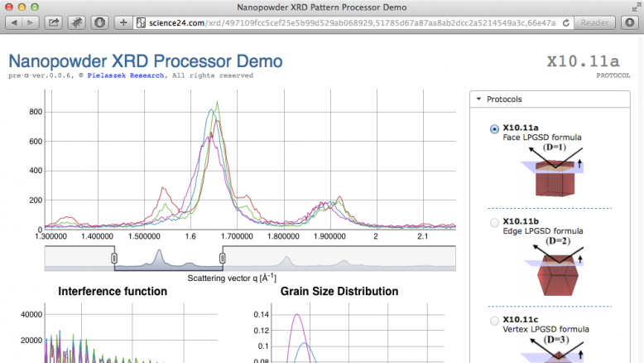Click the 'Interference function' heading
The height and width of the screenshot is (363, 644).
pyautogui.click(x=113, y=291)
